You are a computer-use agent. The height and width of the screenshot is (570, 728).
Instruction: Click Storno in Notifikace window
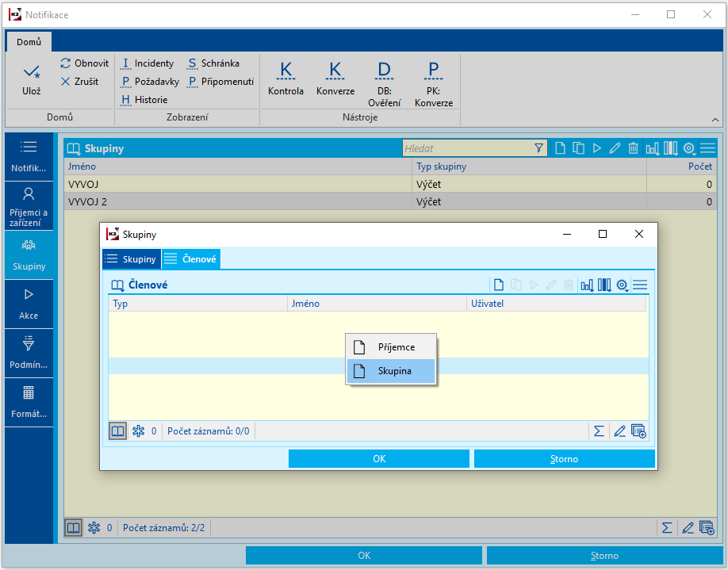point(604,555)
